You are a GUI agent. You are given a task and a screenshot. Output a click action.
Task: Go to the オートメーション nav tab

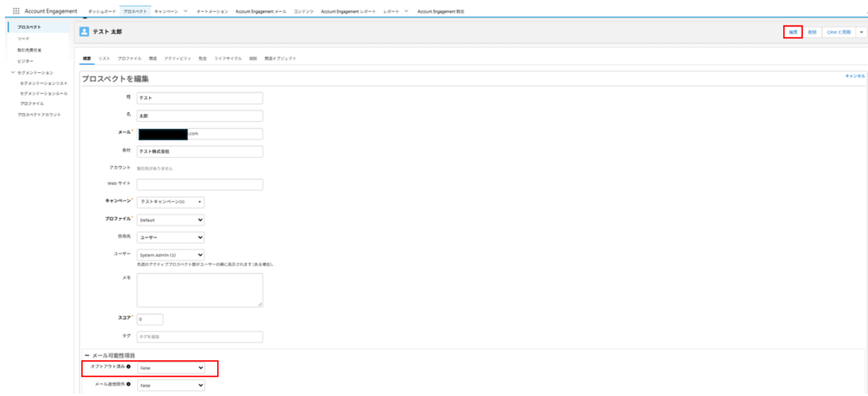coord(210,11)
